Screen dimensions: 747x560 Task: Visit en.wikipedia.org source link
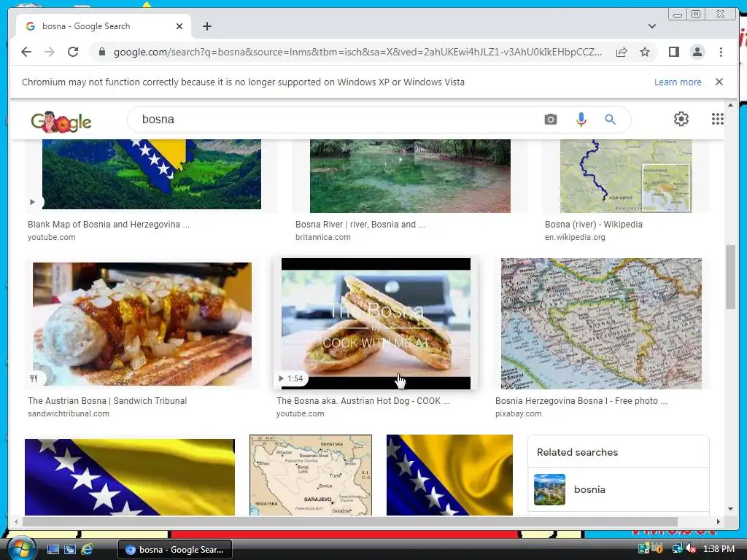(575, 237)
